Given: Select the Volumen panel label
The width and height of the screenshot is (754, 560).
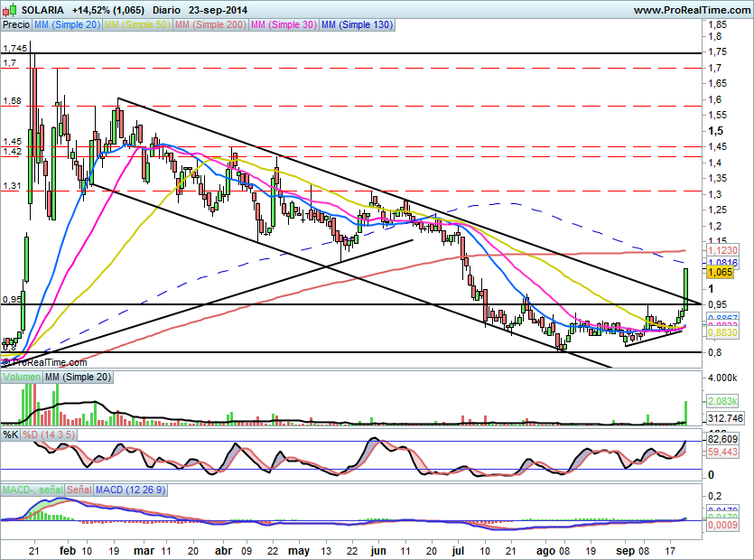Looking at the screenshot, I should (x=20, y=376).
